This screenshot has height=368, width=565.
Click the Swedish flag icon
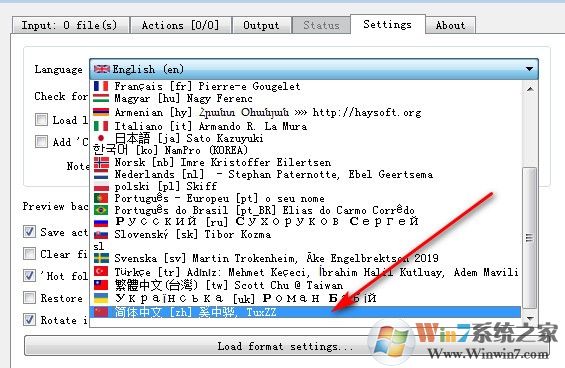pyautogui.click(x=101, y=258)
